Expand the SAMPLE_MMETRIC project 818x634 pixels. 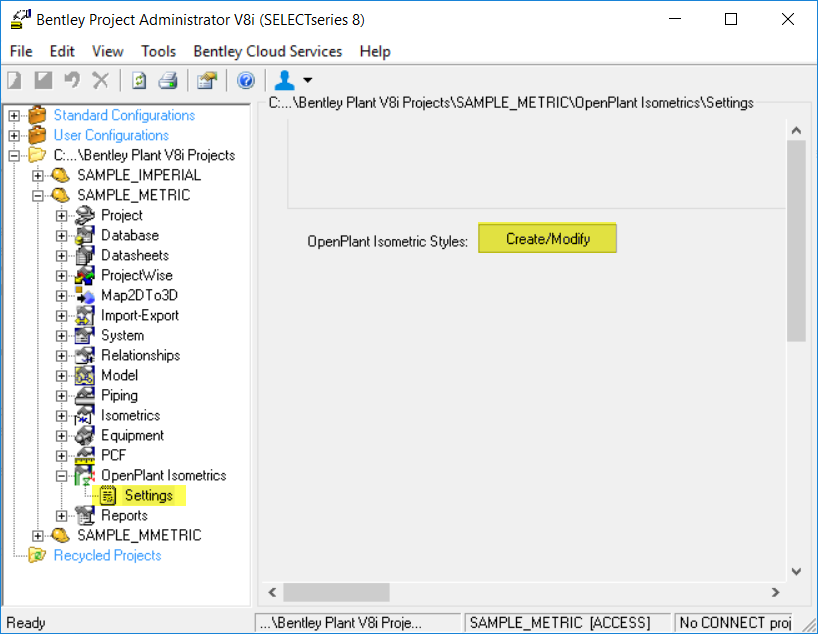[x=38, y=536]
